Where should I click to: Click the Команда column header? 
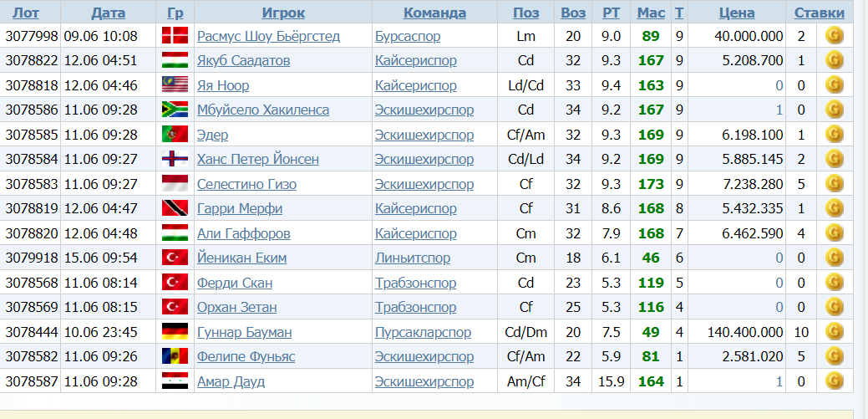click(x=434, y=13)
